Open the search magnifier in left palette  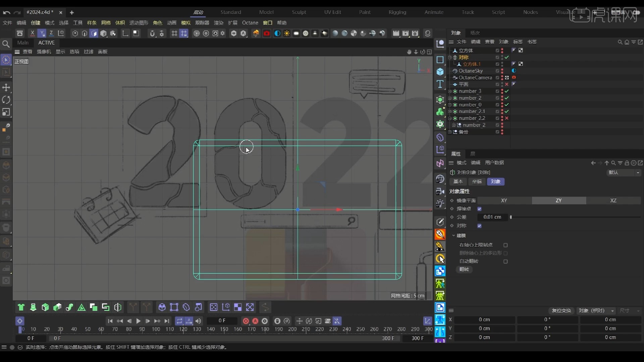pos(6,44)
